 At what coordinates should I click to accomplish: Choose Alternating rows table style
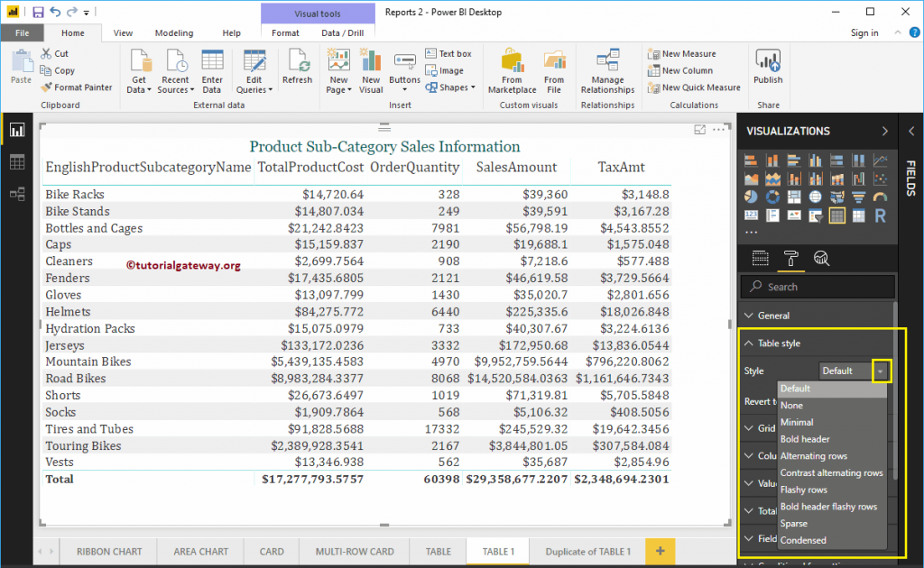815,455
